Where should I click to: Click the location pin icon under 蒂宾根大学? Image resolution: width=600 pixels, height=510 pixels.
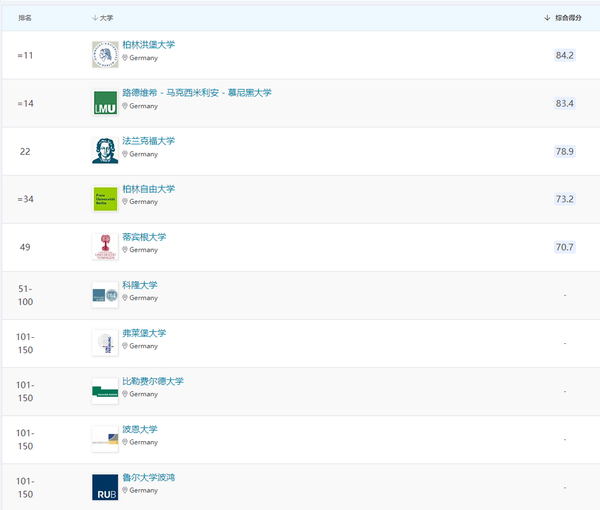[125, 250]
